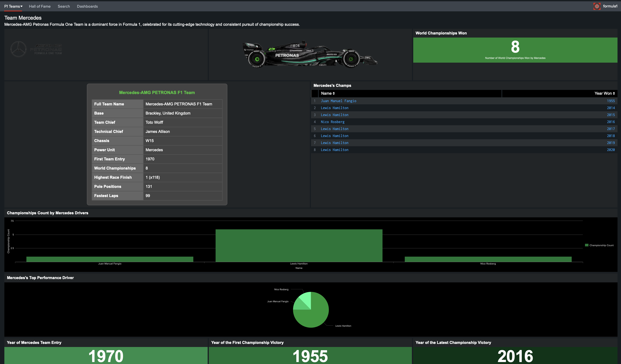Screen dimensions: 621x364
Task: Click year value 2020 in table
Action: click(611, 150)
